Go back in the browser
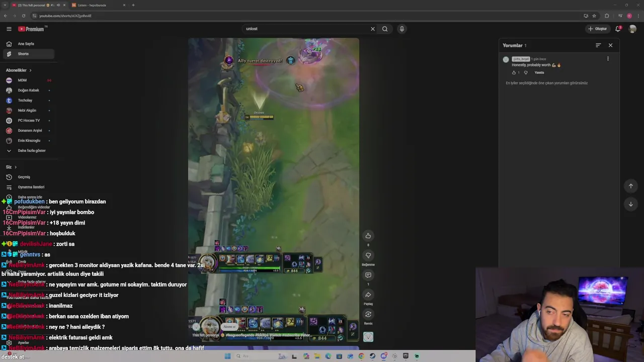 [6, 16]
